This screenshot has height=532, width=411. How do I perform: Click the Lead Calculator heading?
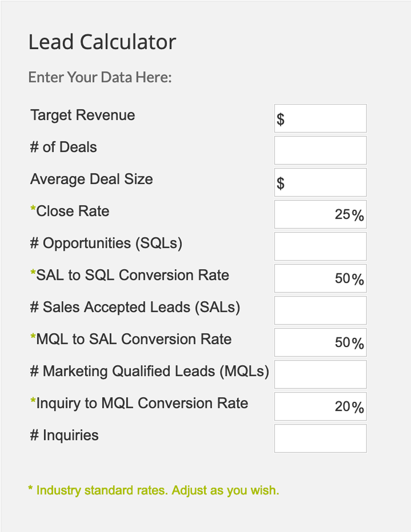[x=102, y=42]
